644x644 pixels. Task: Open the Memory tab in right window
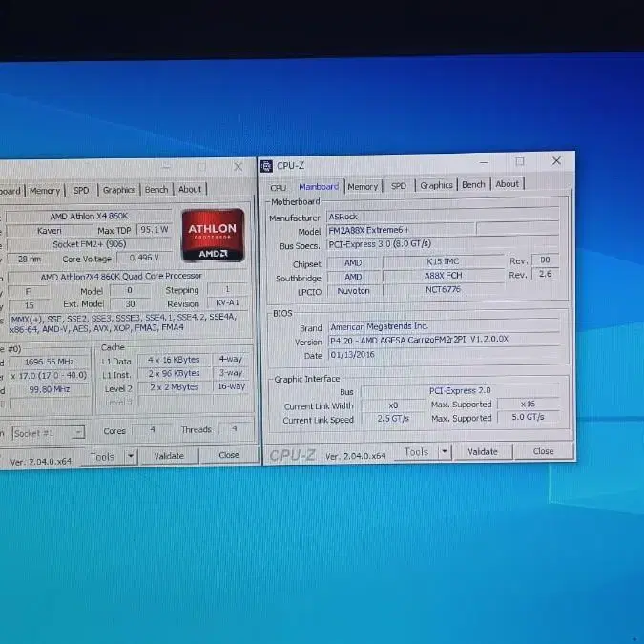point(363,186)
